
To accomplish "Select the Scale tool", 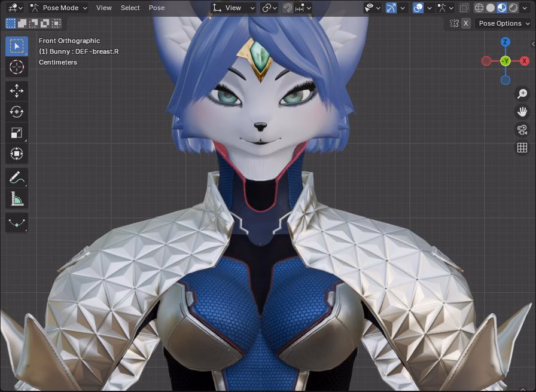I will point(16,133).
